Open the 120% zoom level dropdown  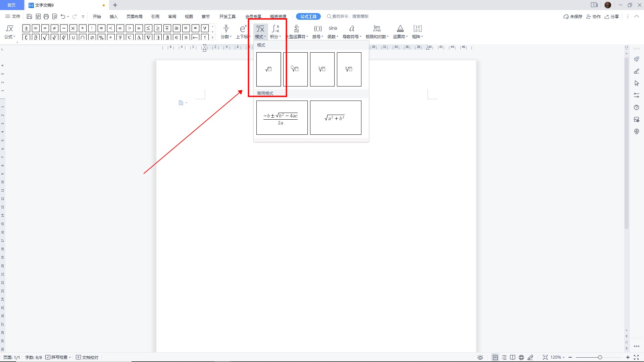tap(558, 357)
